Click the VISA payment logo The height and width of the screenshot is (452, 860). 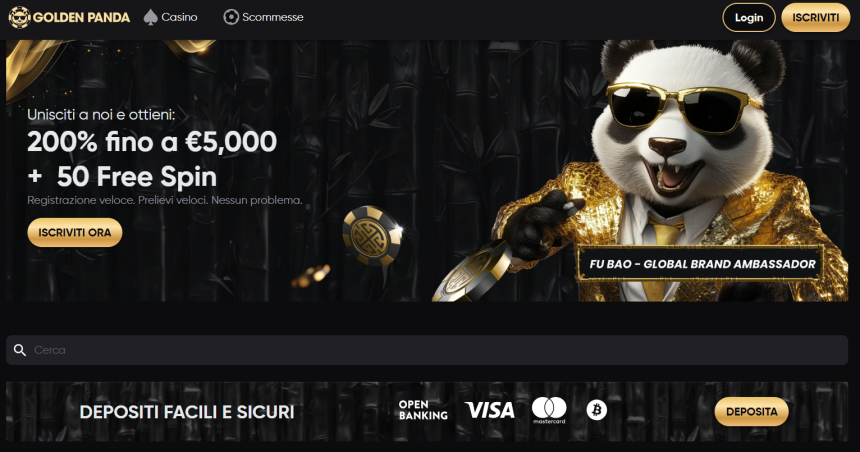tap(489, 410)
